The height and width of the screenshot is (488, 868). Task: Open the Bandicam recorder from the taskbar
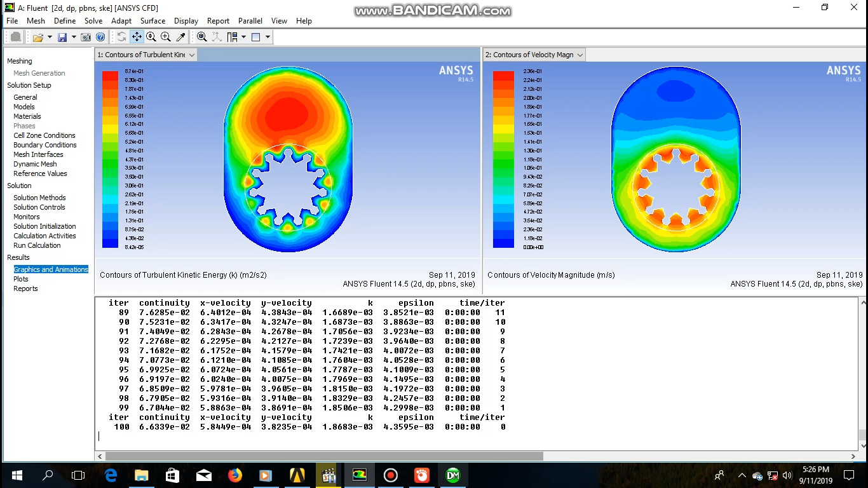(390, 475)
